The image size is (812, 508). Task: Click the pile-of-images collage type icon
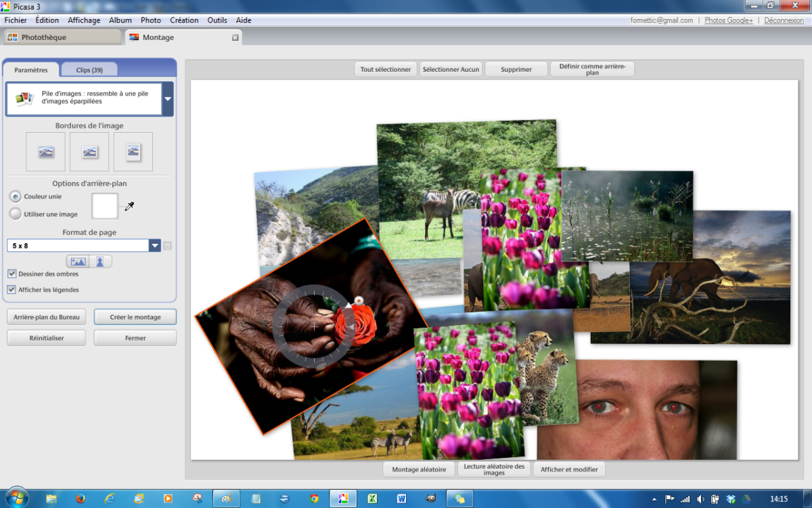coord(24,99)
